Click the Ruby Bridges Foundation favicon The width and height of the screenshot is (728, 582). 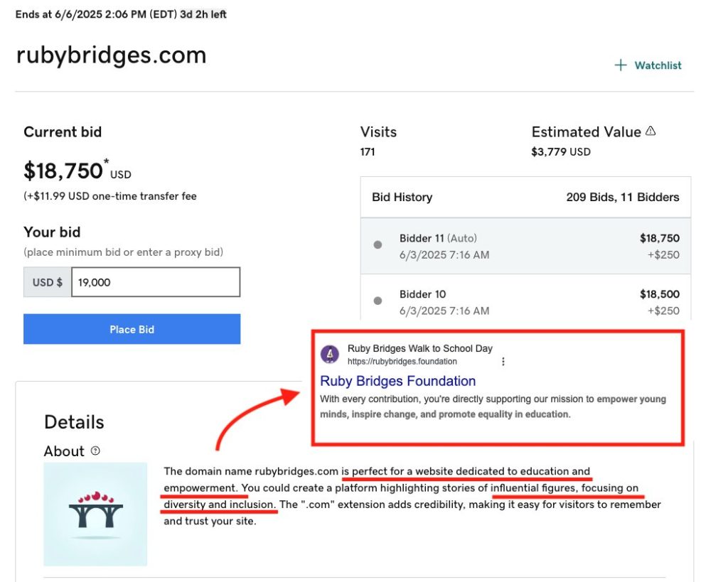coord(330,355)
